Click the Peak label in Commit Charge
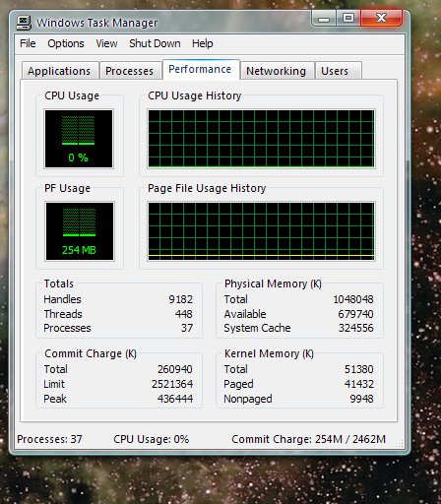Viewport: 441px width, 504px height. pos(55,399)
